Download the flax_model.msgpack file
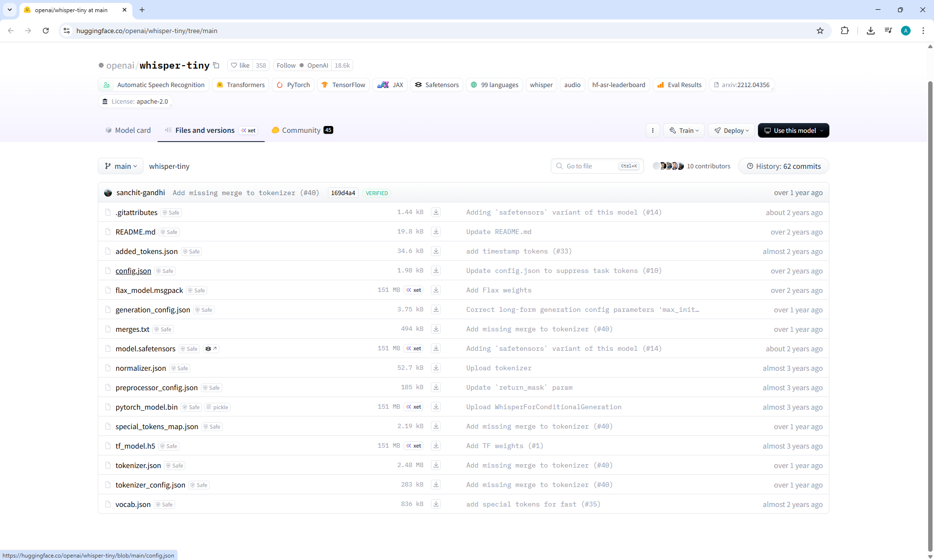Screen dimensions: 934x560 [x=436, y=290]
